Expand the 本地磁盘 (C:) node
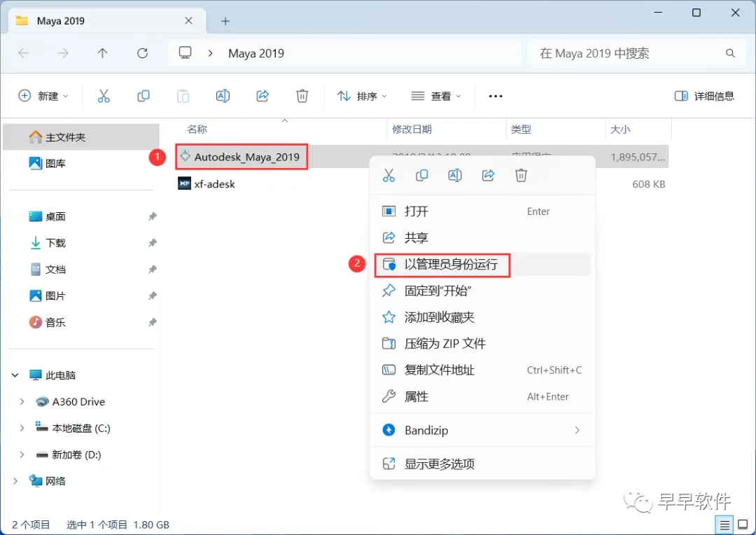 tap(22, 428)
